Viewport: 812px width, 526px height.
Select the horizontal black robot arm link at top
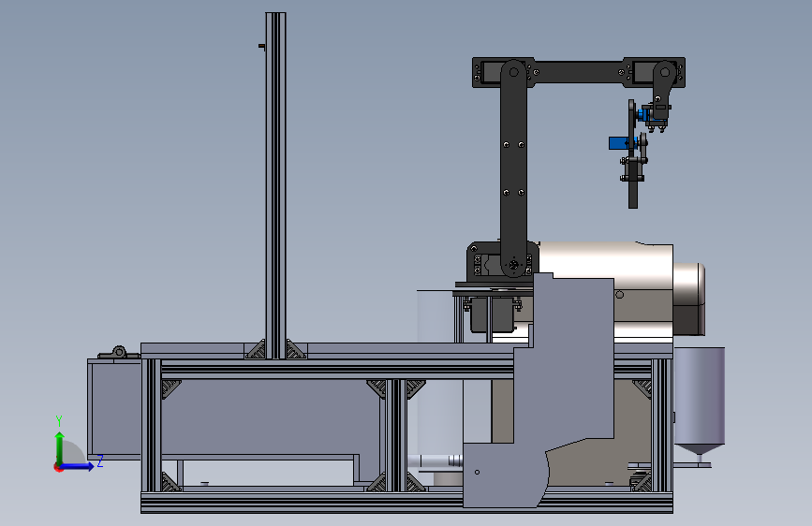point(579,72)
